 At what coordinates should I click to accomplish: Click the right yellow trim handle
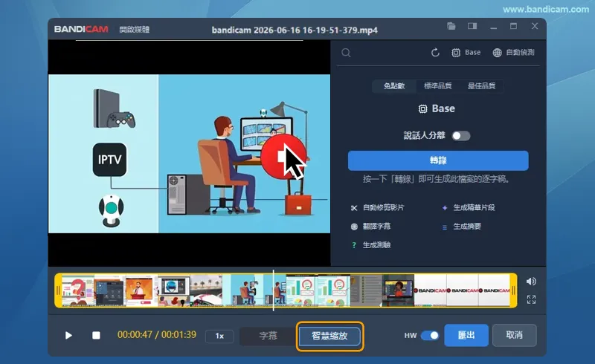coord(513,290)
